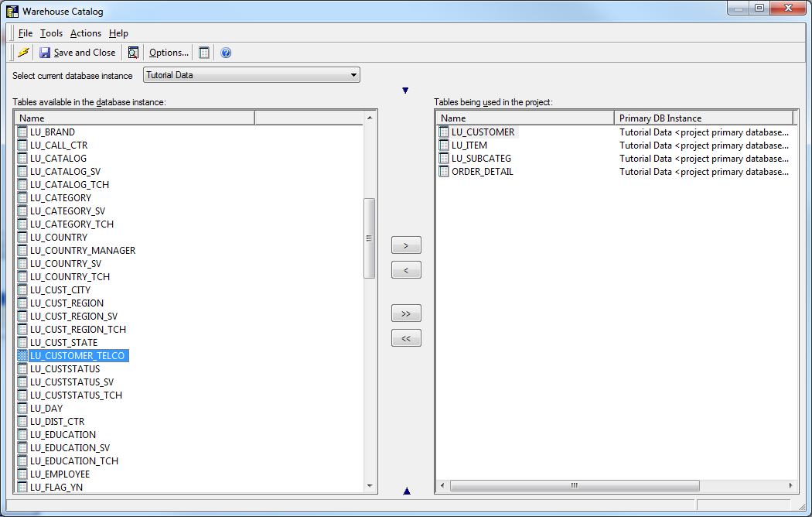Click the LU_BRAND table icon in available list

pyautogui.click(x=22, y=132)
